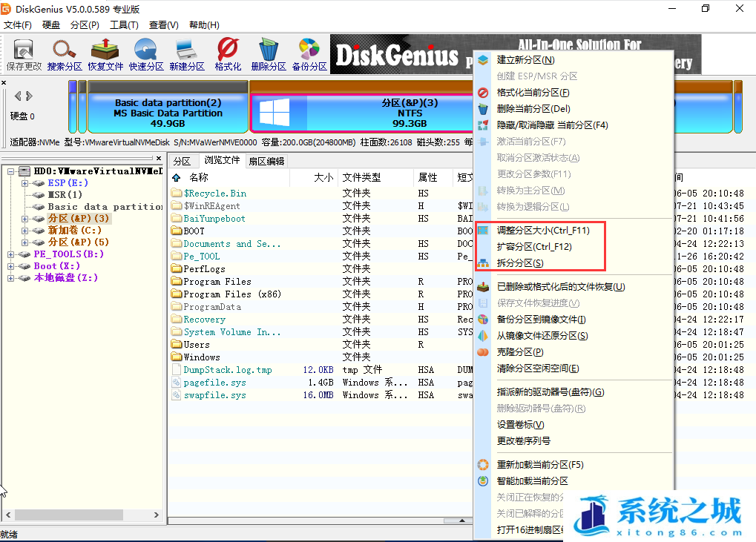Open the 文件(F) menu
Viewport: 756px width, 542px height.
pyautogui.click(x=17, y=25)
